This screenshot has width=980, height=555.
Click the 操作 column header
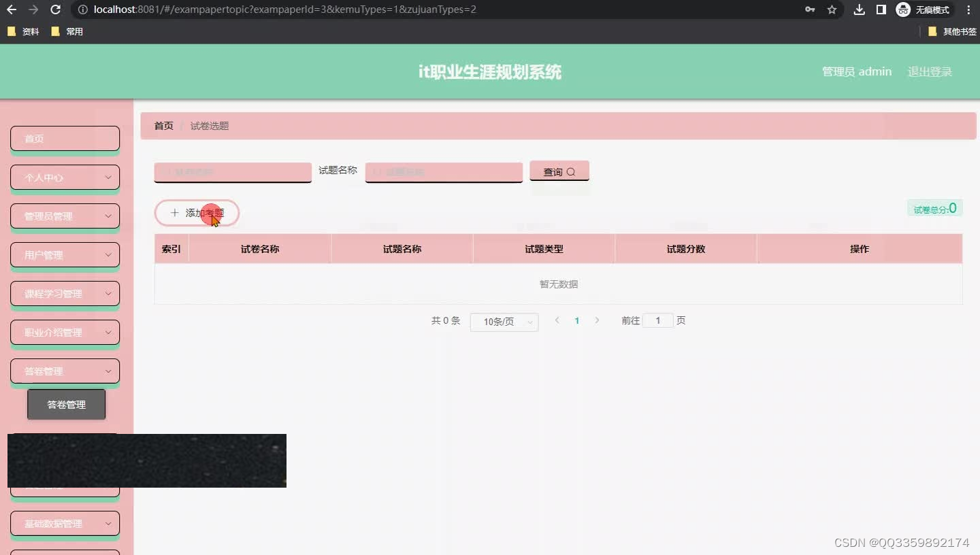[x=860, y=249]
